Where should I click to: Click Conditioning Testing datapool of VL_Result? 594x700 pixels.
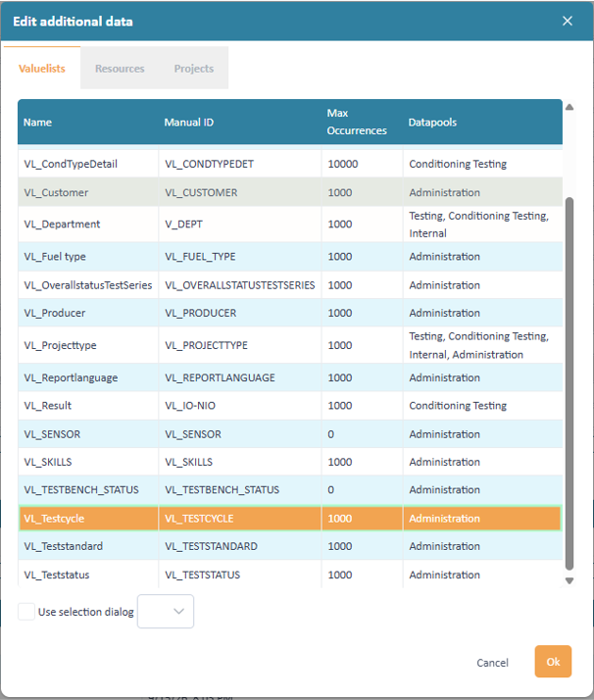click(458, 405)
